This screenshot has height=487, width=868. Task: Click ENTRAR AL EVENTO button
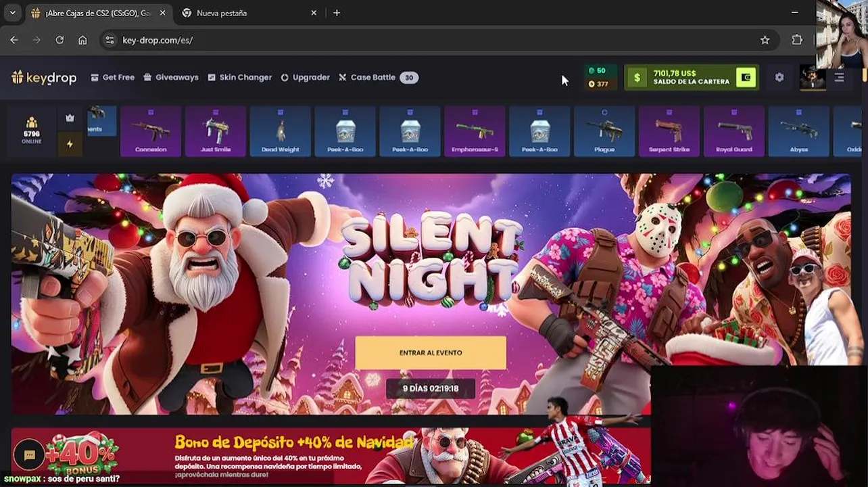click(431, 352)
